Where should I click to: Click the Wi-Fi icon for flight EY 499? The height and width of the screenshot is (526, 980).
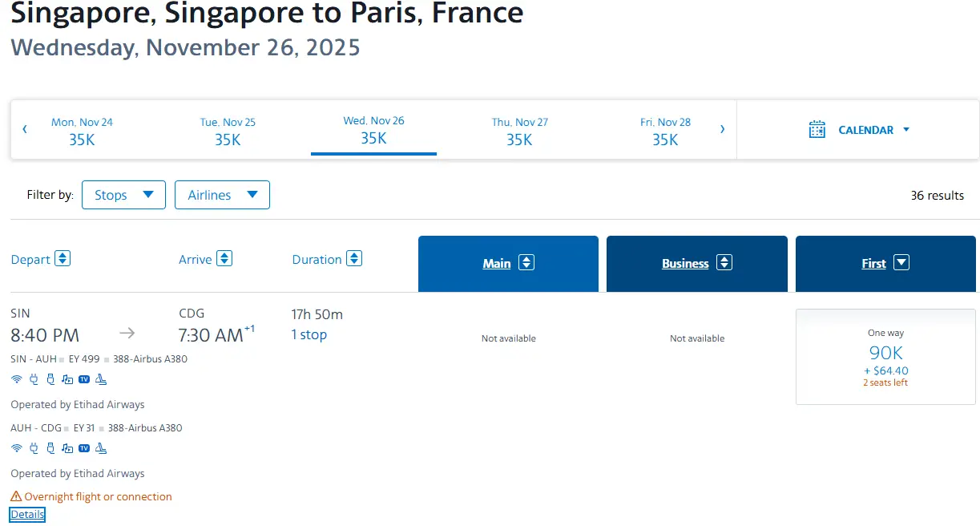(x=16, y=379)
